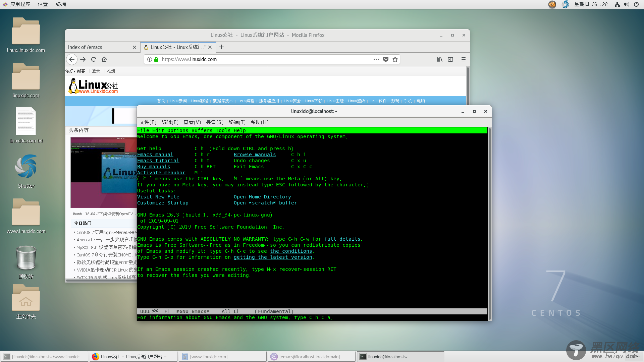
Task: Click 登录 login link on Linux公社 page
Action: (96, 71)
